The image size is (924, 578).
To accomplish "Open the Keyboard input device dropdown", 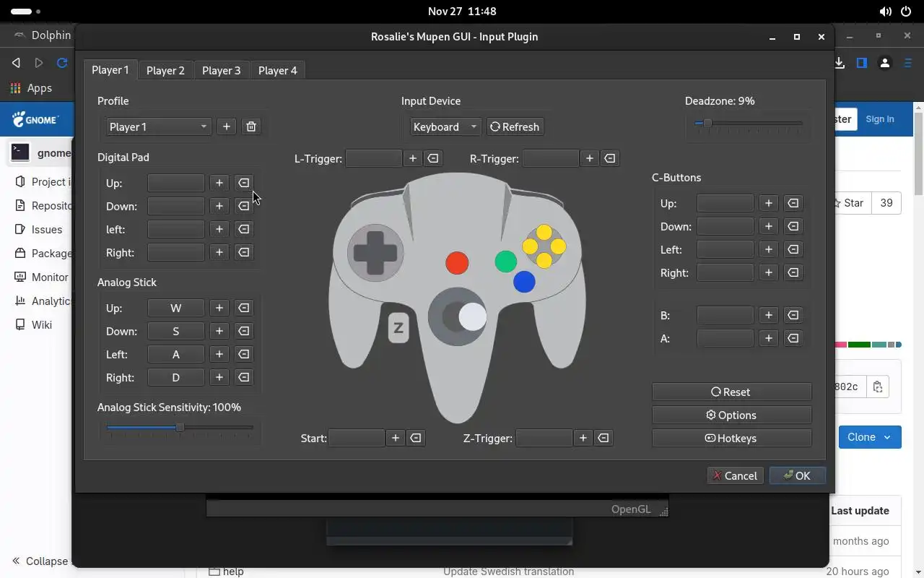I will 445,126.
